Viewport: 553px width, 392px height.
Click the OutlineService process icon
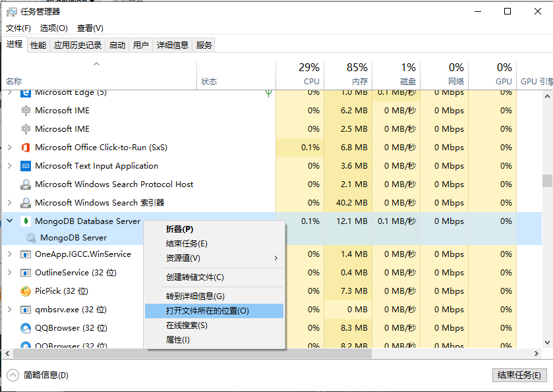point(26,273)
